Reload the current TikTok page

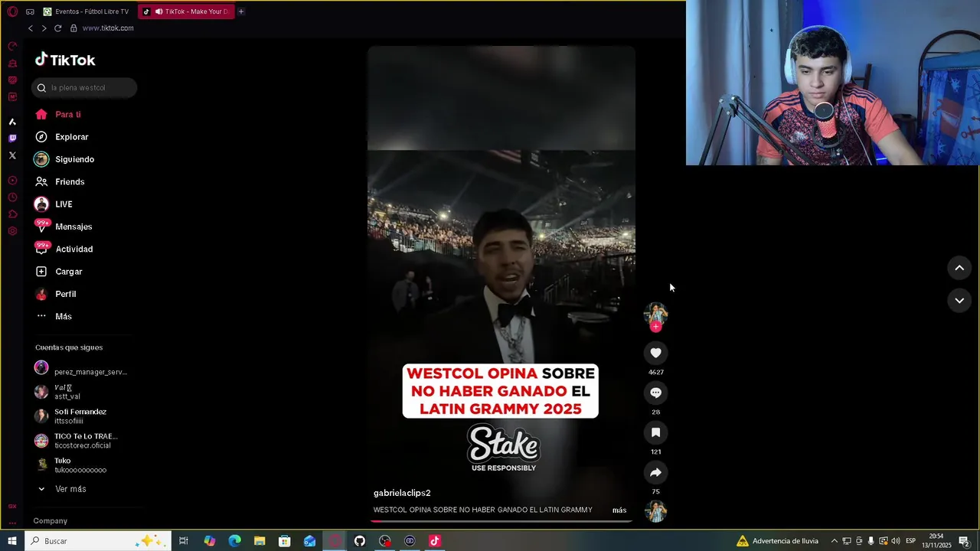[x=57, y=28]
